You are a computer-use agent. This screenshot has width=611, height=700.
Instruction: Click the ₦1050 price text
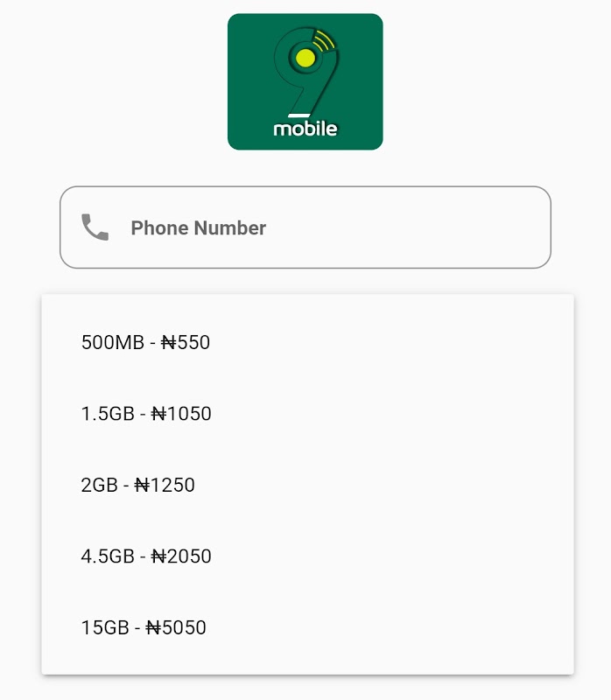(x=181, y=414)
